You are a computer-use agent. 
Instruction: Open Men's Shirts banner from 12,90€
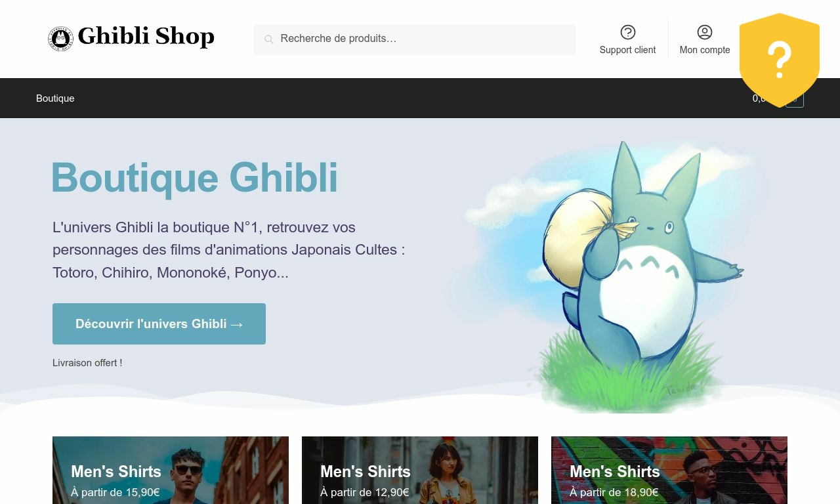tap(420, 470)
